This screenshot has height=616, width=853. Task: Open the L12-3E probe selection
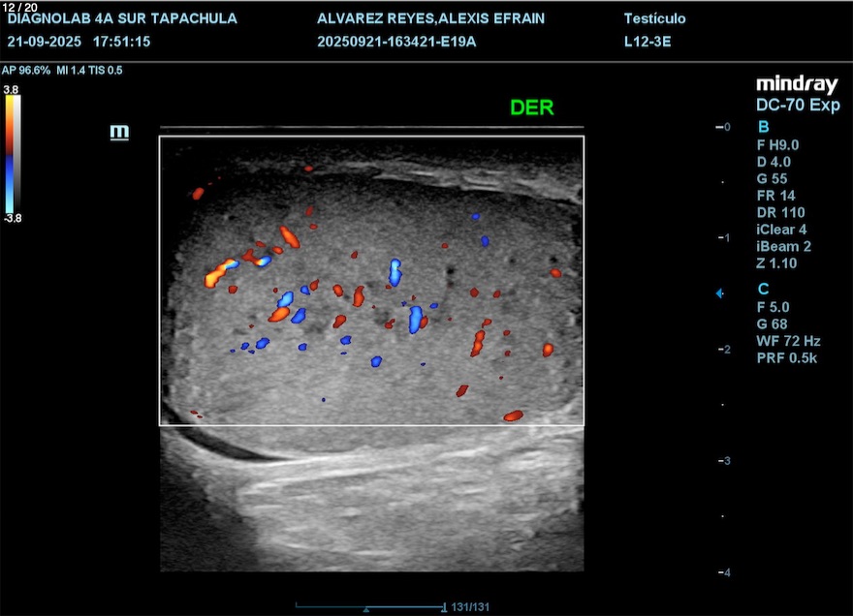tap(649, 42)
